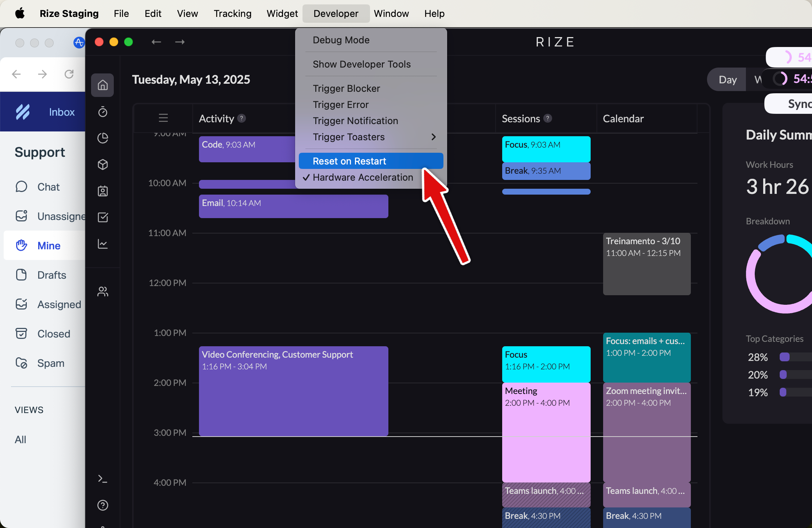Click the team members people icon
Image resolution: width=812 pixels, height=528 pixels.
click(x=102, y=292)
